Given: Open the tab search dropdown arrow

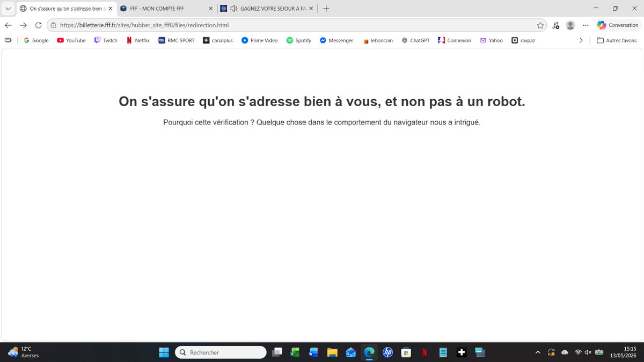Looking at the screenshot, I should (8, 9).
